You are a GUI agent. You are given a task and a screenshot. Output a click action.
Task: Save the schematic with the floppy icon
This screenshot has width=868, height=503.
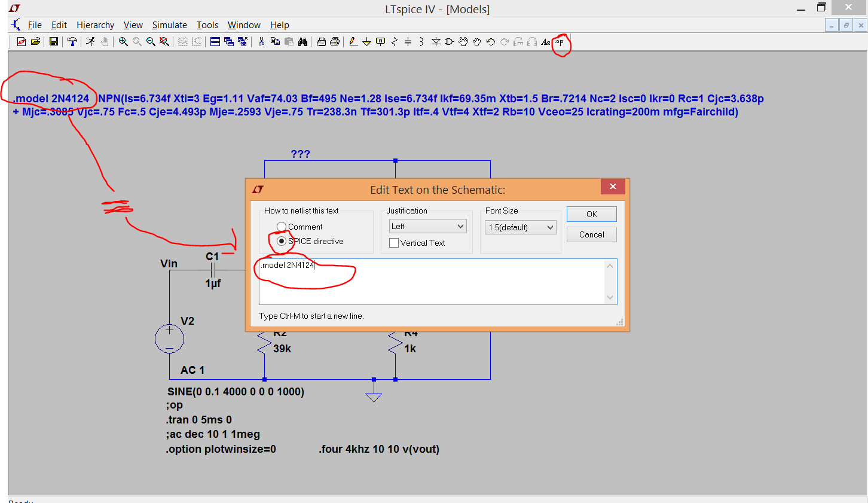pos(54,42)
